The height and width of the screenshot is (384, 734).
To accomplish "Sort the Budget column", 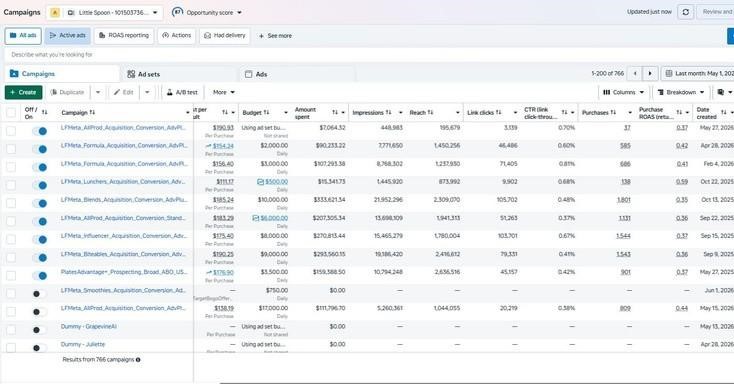I will 266,112.
